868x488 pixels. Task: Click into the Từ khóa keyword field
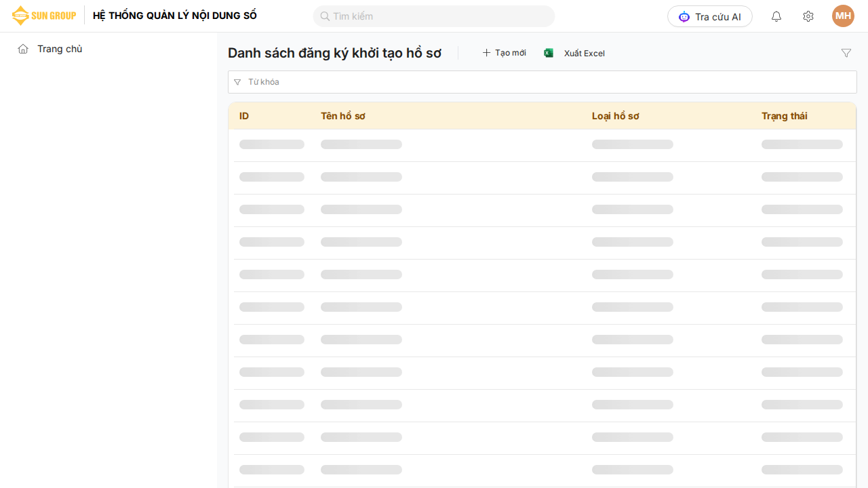(x=542, y=82)
